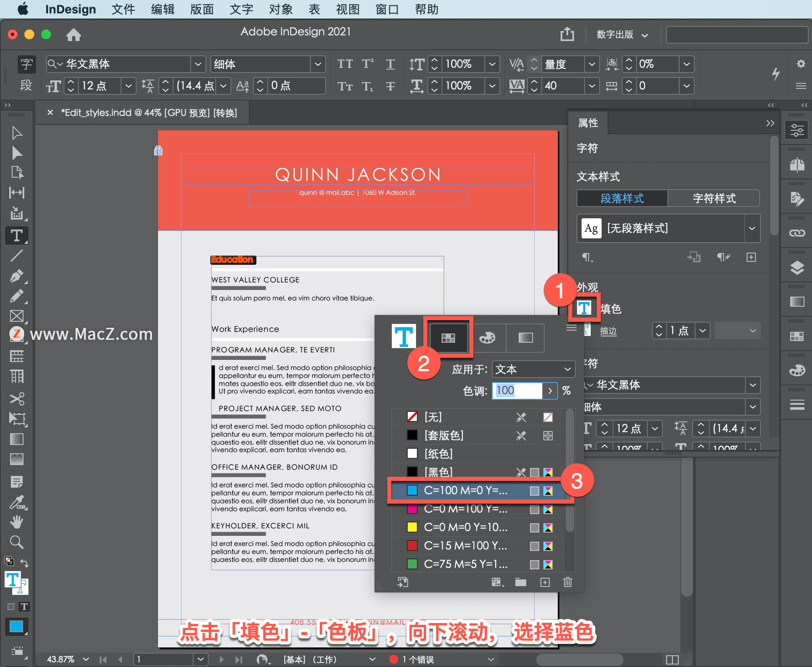This screenshot has width=812, height=667.
Task: Switch to character formatting controls 字
Action: pos(26,64)
